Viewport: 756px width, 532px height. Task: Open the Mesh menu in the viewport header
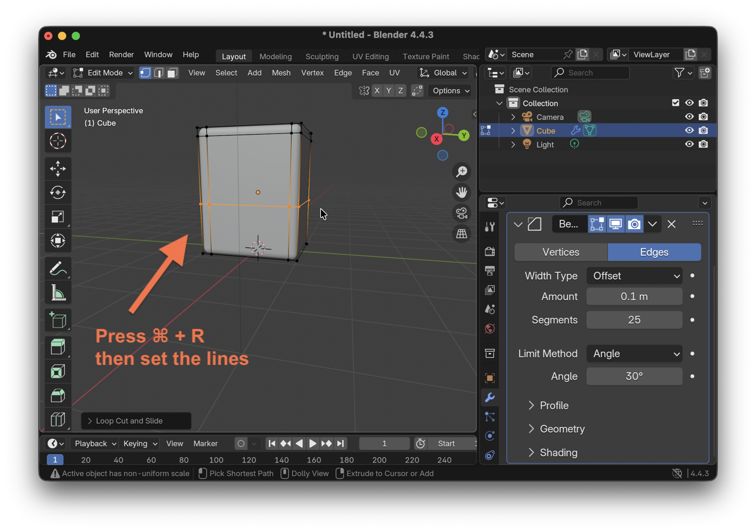click(281, 73)
